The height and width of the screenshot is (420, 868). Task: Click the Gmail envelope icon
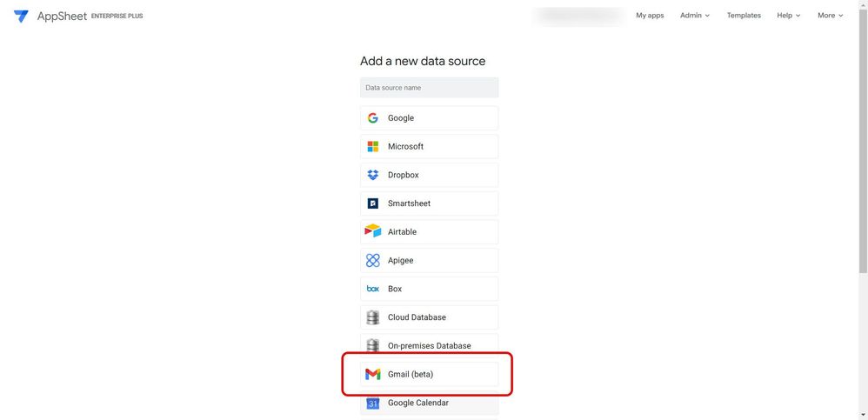(x=373, y=375)
